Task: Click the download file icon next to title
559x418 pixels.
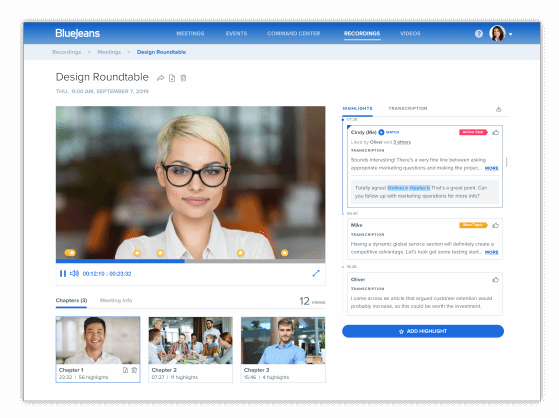Action: tap(172, 78)
